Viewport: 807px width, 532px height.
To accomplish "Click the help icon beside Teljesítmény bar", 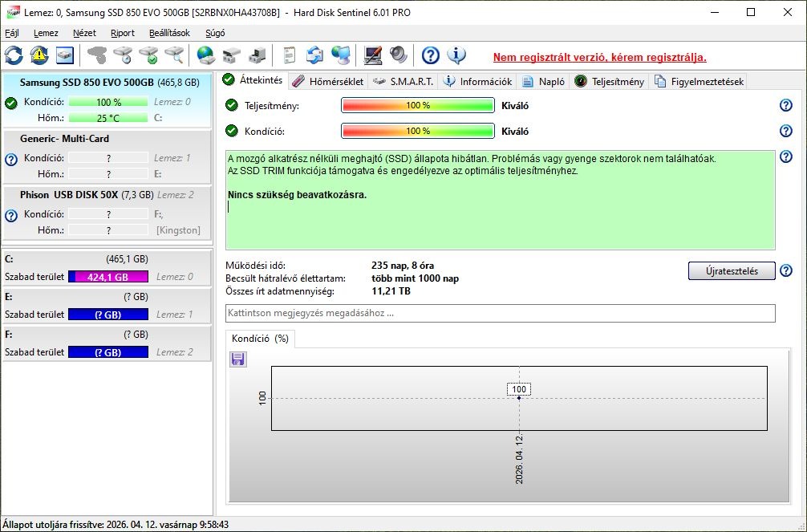I will (786, 105).
